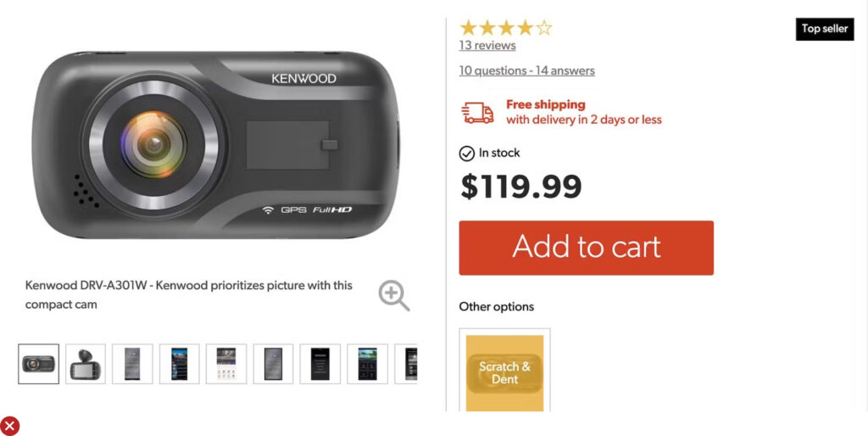The height and width of the screenshot is (436, 868).
Task: Click the gold star rating
Action: click(x=505, y=28)
